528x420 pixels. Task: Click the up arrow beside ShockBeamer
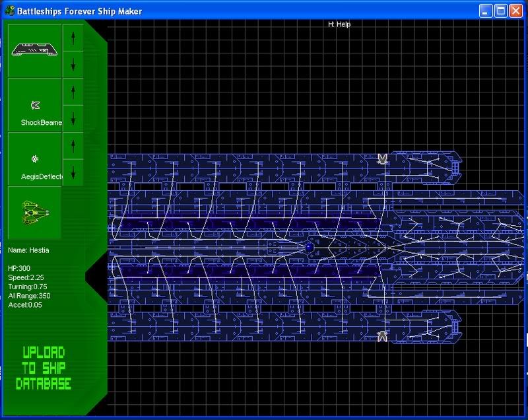(x=73, y=92)
